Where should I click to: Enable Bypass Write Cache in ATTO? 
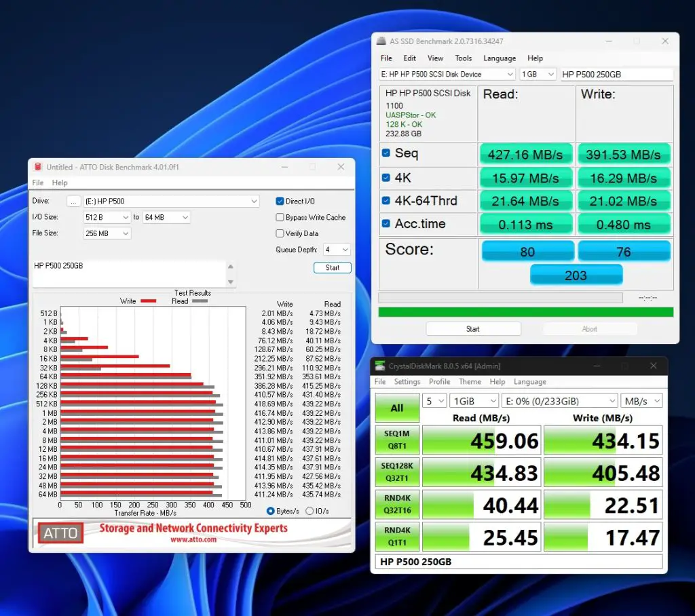(x=280, y=217)
